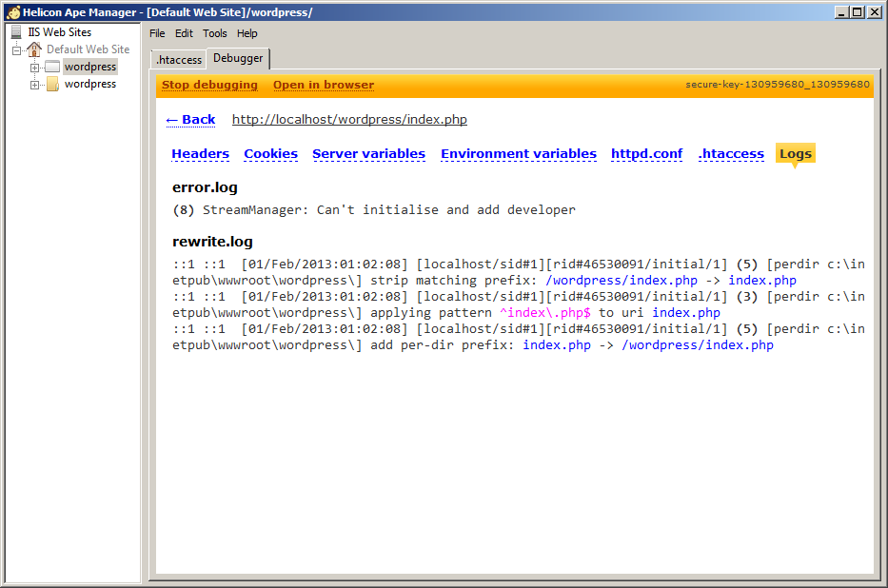
Task: Open the Help menu
Action: click(x=247, y=33)
